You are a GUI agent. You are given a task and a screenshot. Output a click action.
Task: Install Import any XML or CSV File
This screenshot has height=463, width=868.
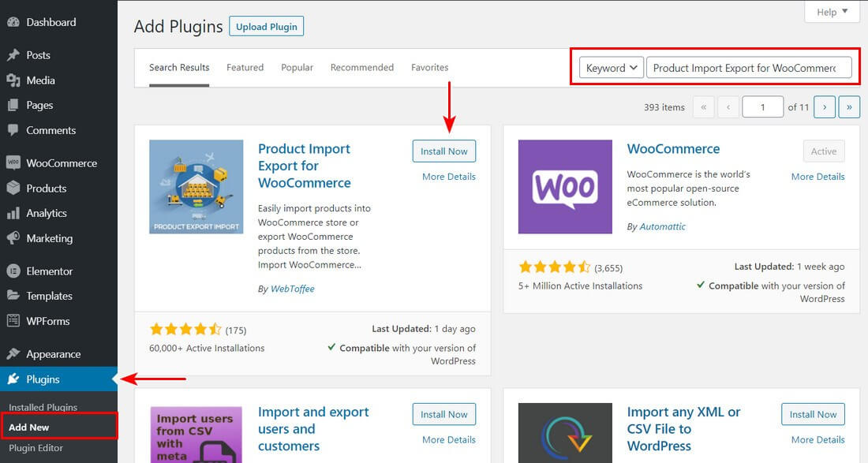click(x=814, y=414)
